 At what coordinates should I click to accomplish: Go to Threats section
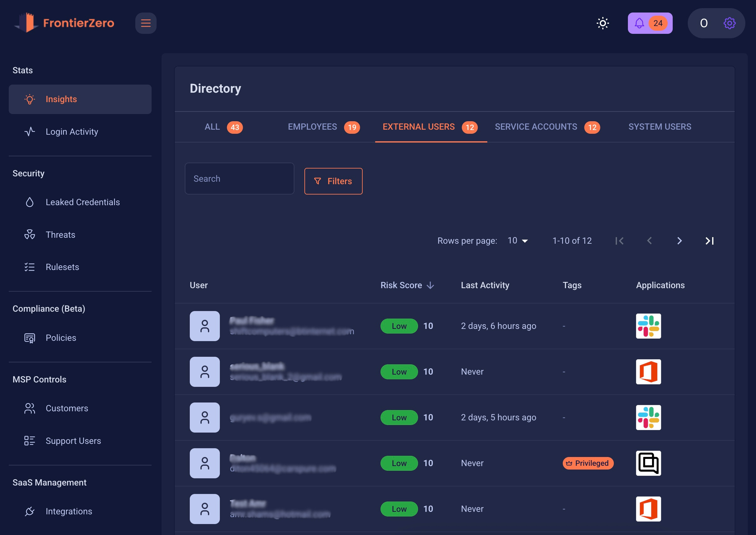pos(60,235)
